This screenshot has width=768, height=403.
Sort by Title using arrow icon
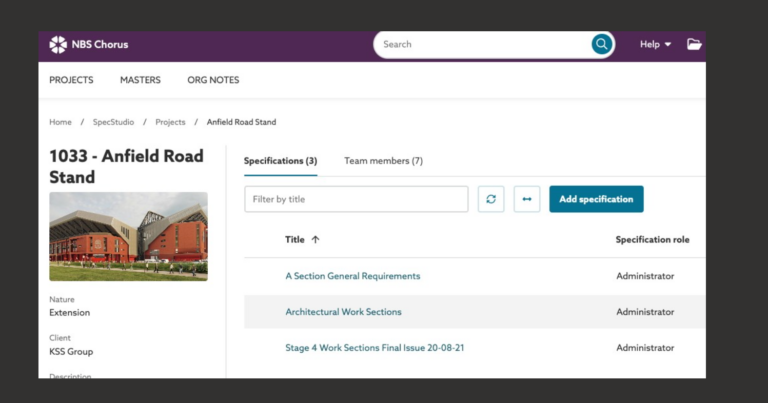coord(316,240)
